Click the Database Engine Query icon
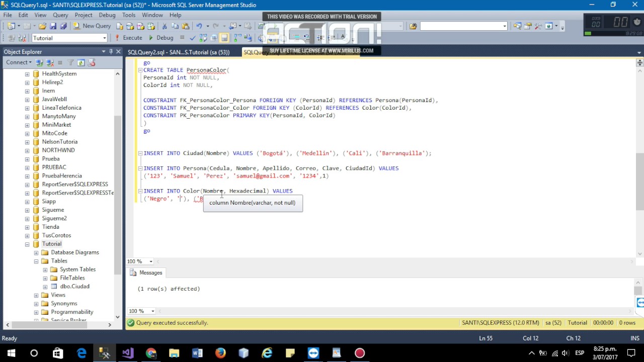Viewport: 644px width, 362px height. pyautogui.click(x=120, y=26)
